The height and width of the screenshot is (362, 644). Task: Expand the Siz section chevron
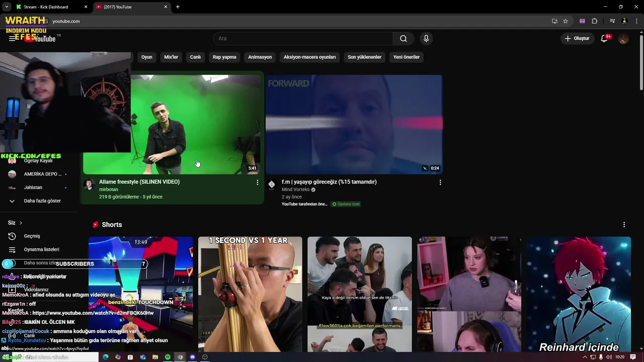click(21, 223)
